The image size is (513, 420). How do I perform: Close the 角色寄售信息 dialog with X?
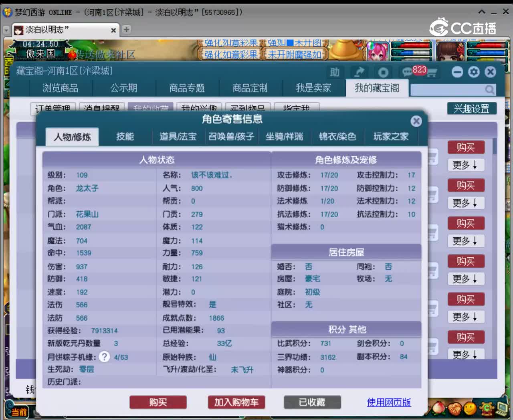click(x=416, y=121)
